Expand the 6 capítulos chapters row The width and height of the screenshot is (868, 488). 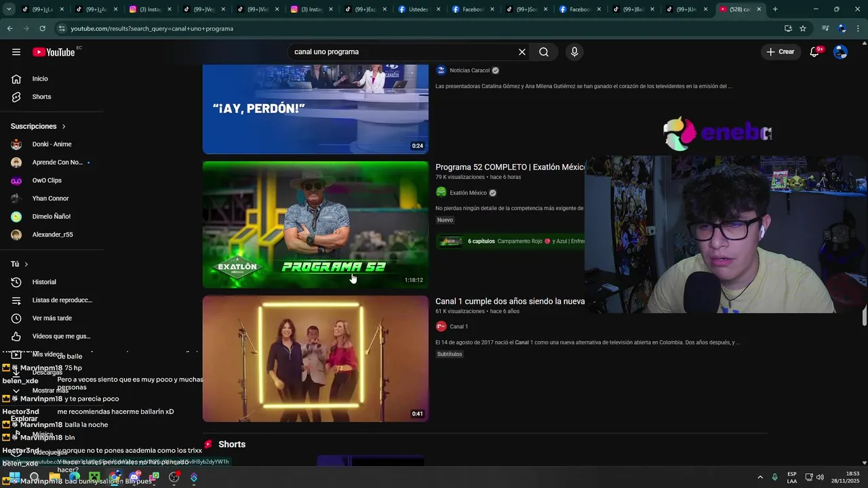pyautogui.click(x=510, y=241)
